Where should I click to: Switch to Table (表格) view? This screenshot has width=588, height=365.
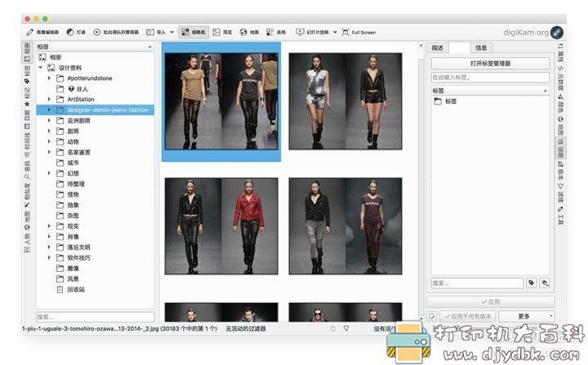(x=276, y=33)
